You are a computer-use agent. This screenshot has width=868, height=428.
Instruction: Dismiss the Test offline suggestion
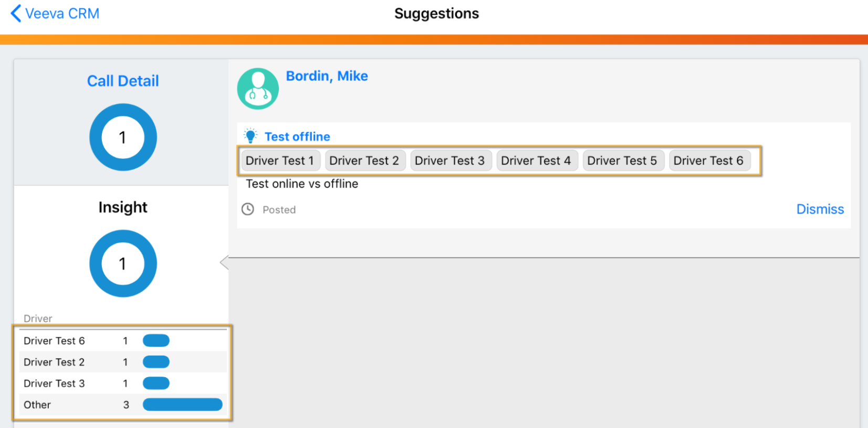coord(820,209)
